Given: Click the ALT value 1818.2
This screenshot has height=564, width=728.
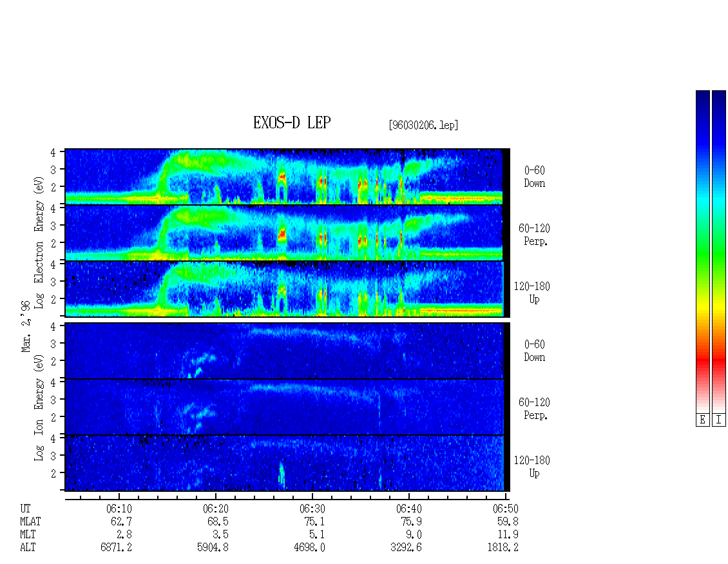Looking at the screenshot, I should tap(503, 547).
